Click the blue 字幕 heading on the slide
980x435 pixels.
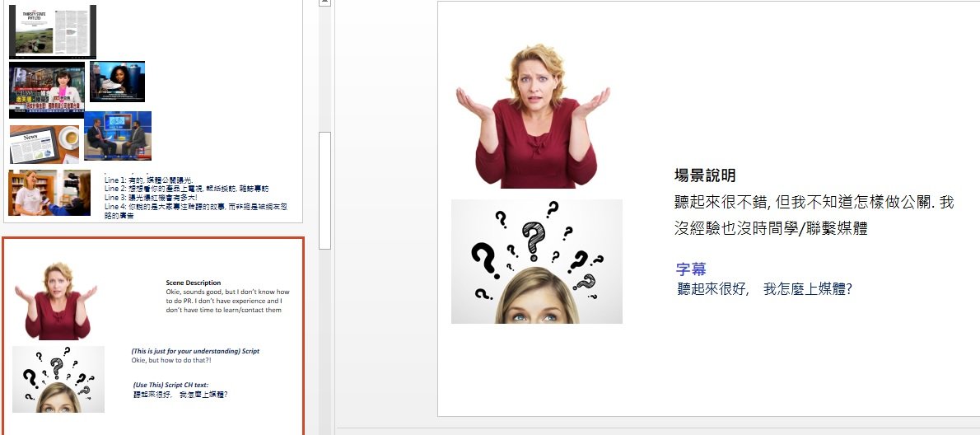point(691,269)
